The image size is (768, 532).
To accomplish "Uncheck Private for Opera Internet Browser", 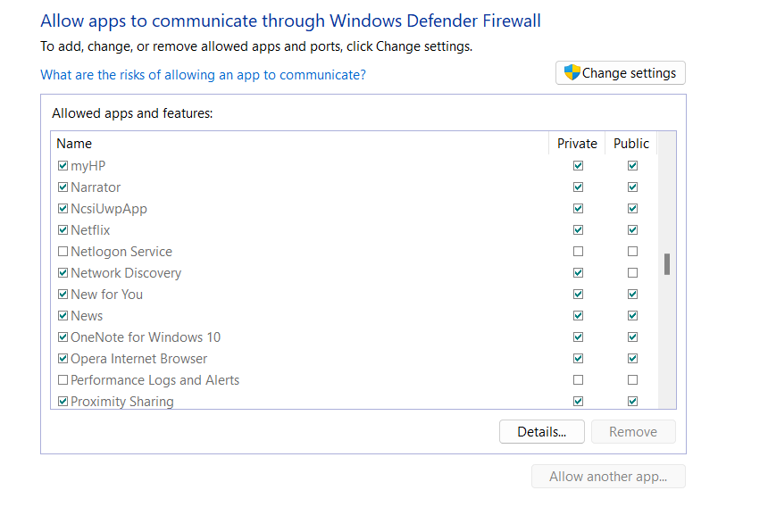I will pyautogui.click(x=578, y=359).
